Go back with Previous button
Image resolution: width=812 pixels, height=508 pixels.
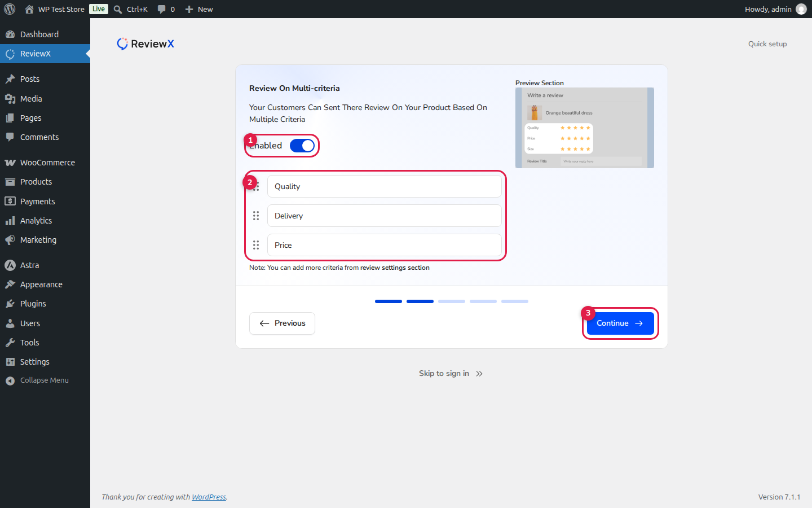[x=282, y=323]
